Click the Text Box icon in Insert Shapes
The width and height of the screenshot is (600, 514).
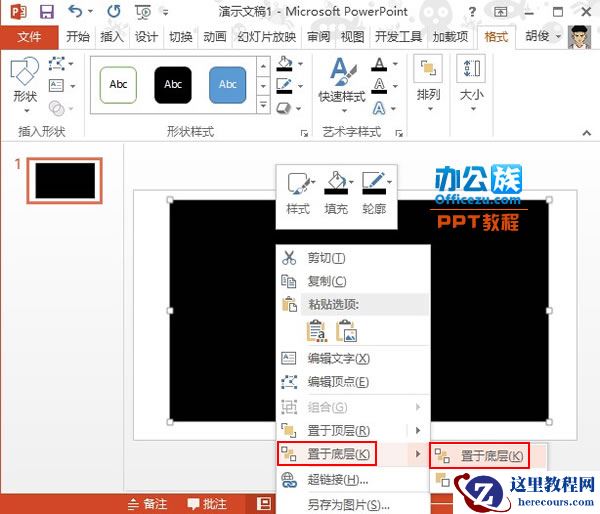pos(56,85)
